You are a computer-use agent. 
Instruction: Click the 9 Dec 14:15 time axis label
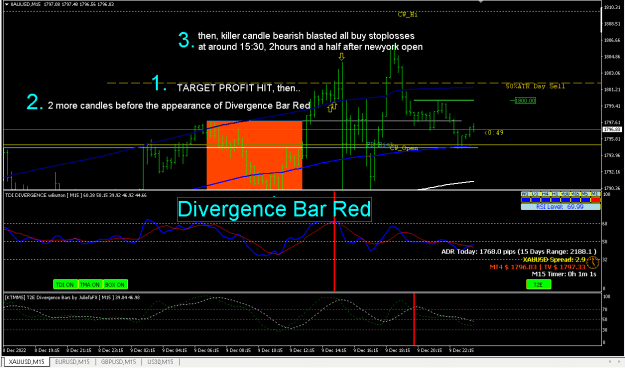(x=334, y=350)
